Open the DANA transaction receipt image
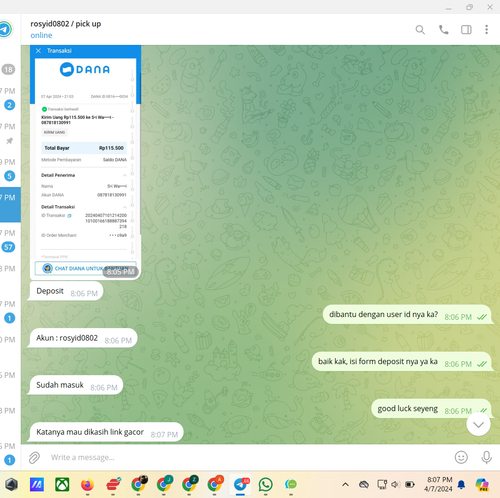The height and width of the screenshot is (498, 500). point(85,162)
